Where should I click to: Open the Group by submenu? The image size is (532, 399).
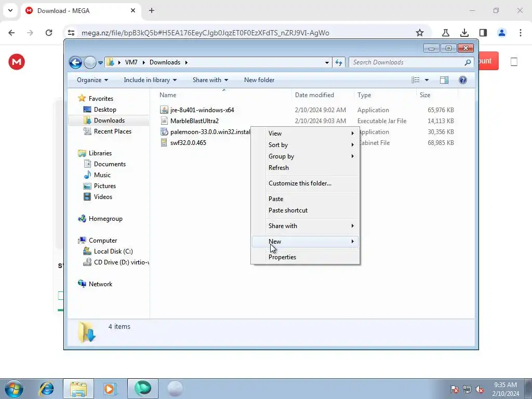(x=305, y=156)
